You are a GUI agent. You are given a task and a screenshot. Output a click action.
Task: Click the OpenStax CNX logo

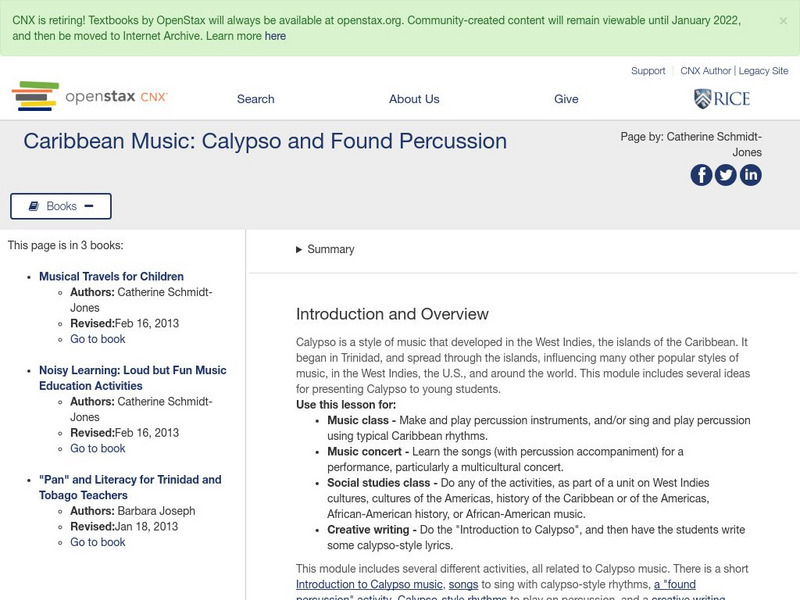(x=90, y=97)
